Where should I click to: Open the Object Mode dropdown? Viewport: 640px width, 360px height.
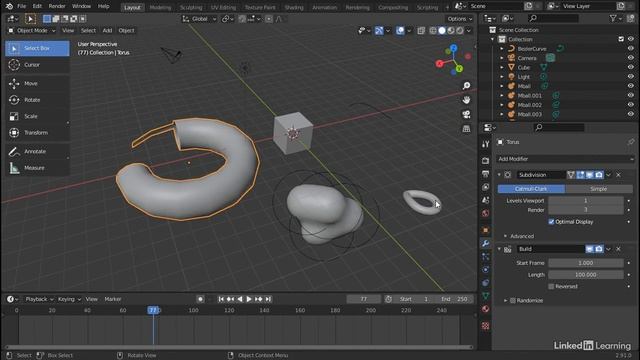point(31,31)
